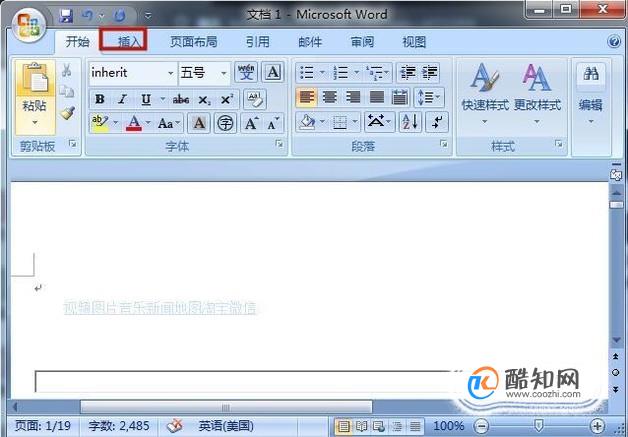
Task: Expand the multilevel list dropdown
Action: click(x=386, y=72)
